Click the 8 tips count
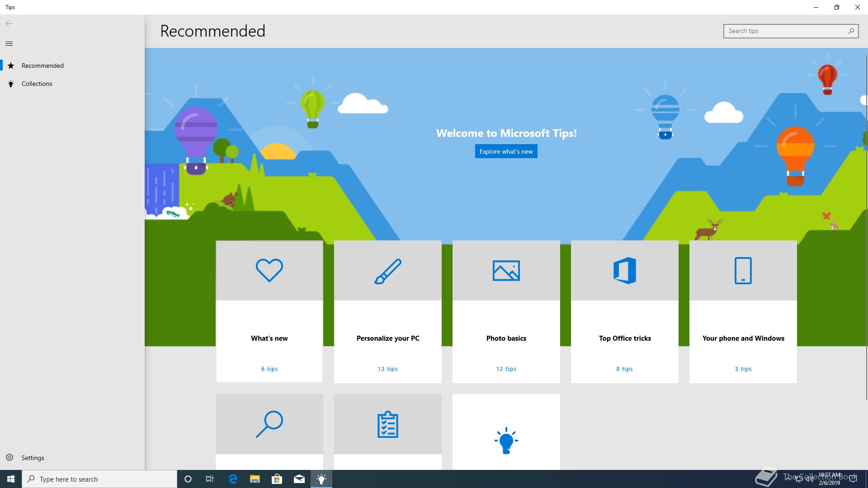Screen dimensions: 868x488 (625, 369)
